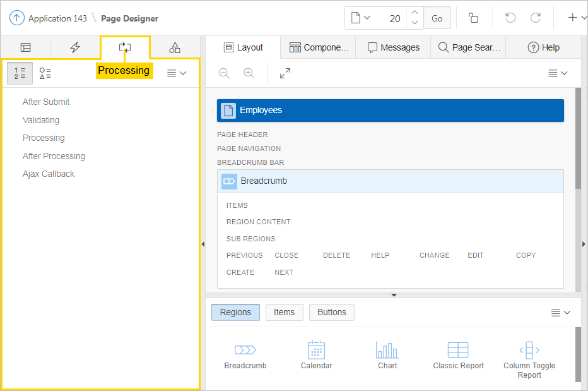Open the Create plus dropdown menu
The height and width of the screenshot is (391, 588).
577,18
